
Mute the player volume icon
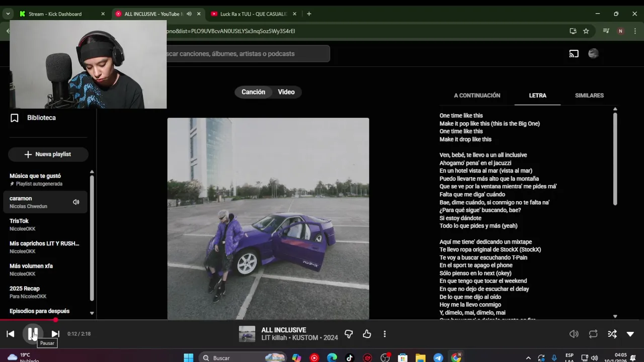tap(574, 334)
